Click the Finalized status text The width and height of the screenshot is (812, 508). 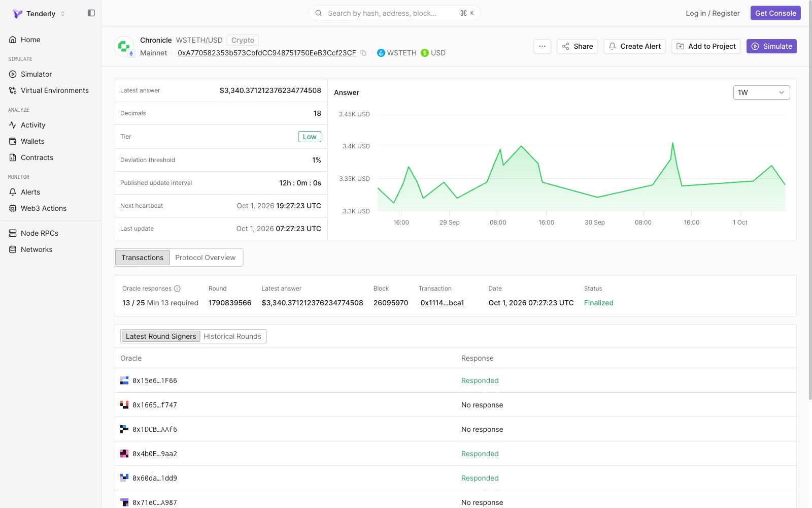click(598, 303)
